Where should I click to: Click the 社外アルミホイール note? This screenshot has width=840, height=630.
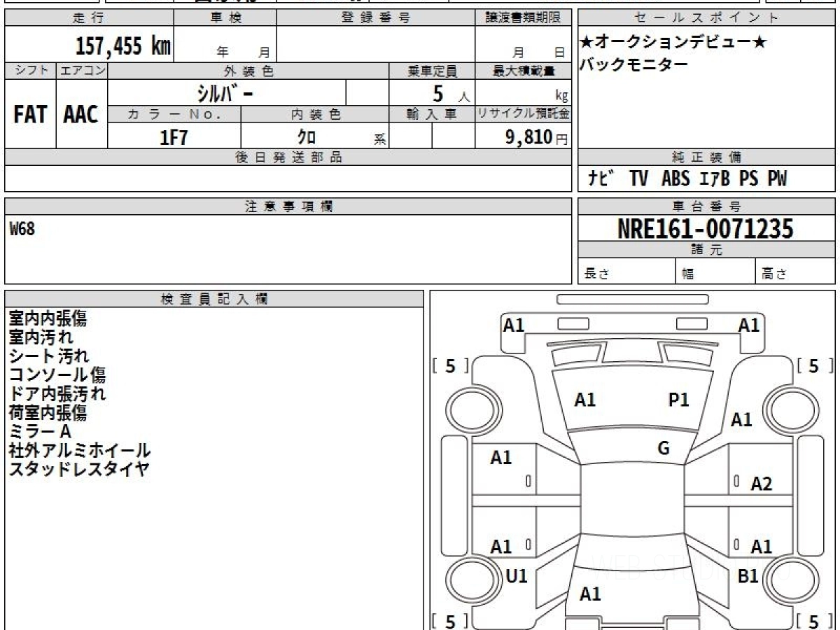coord(80,451)
